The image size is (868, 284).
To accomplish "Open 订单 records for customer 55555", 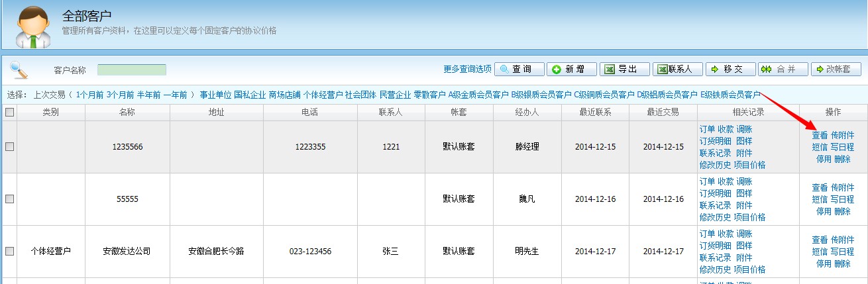I will pos(707,181).
